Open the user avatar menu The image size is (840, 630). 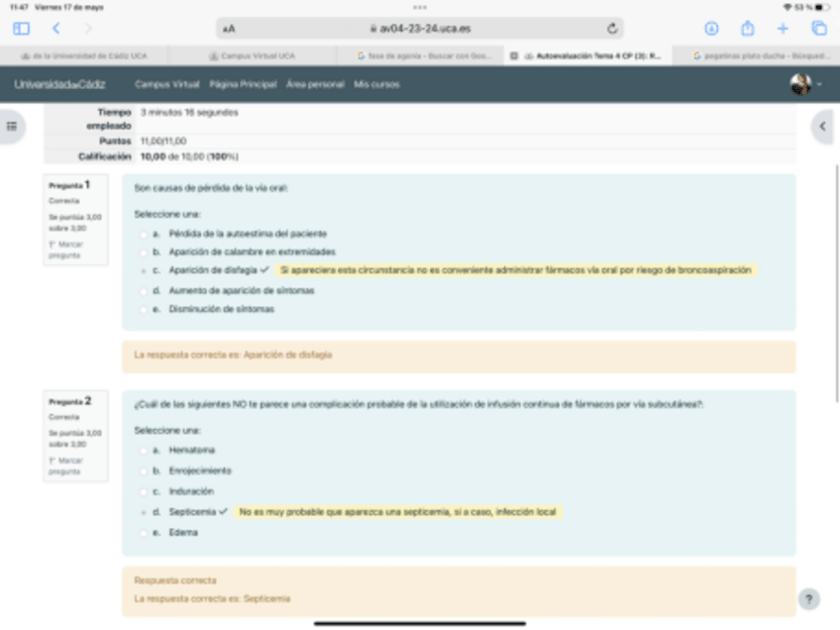(805, 84)
